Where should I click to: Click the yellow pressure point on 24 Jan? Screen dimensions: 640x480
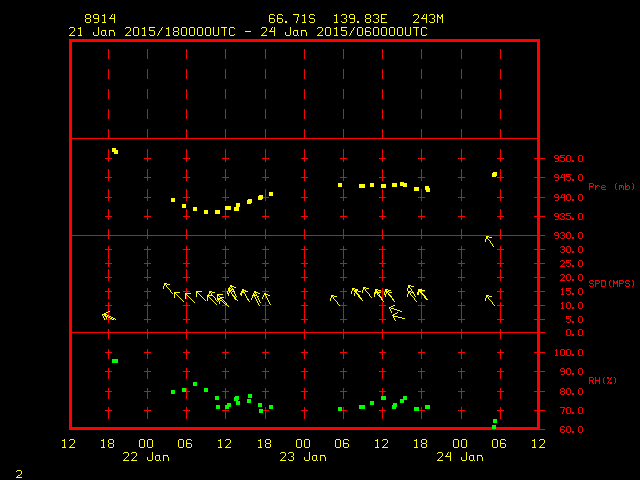(494, 174)
